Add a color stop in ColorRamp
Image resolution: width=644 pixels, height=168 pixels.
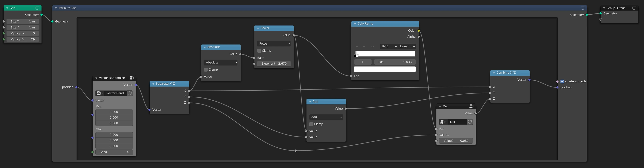tap(357, 46)
